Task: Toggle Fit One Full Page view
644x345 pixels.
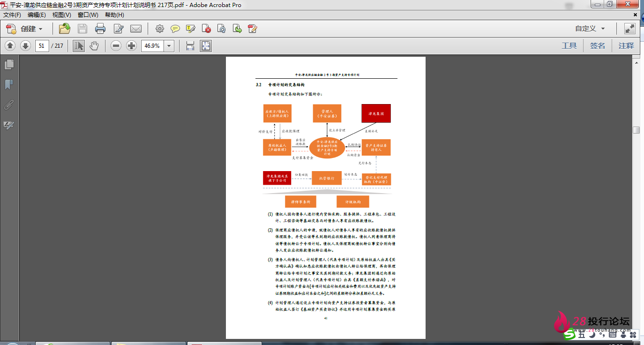Action: pos(206,46)
